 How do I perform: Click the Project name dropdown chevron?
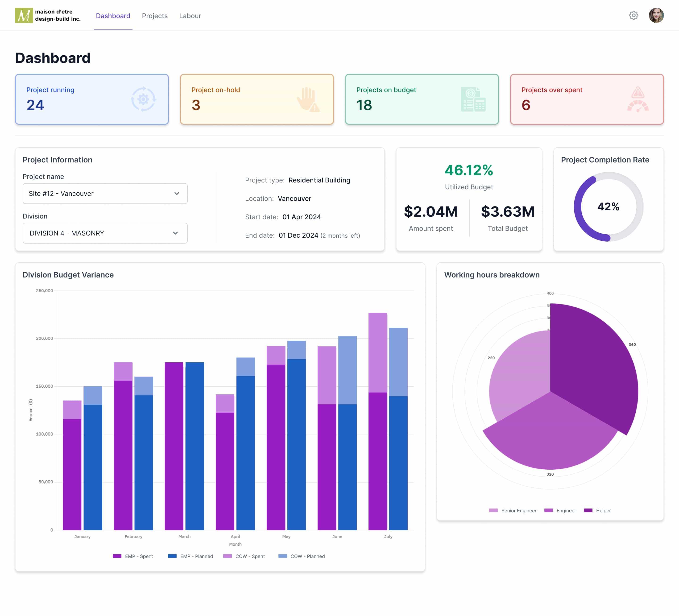(x=177, y=193)
